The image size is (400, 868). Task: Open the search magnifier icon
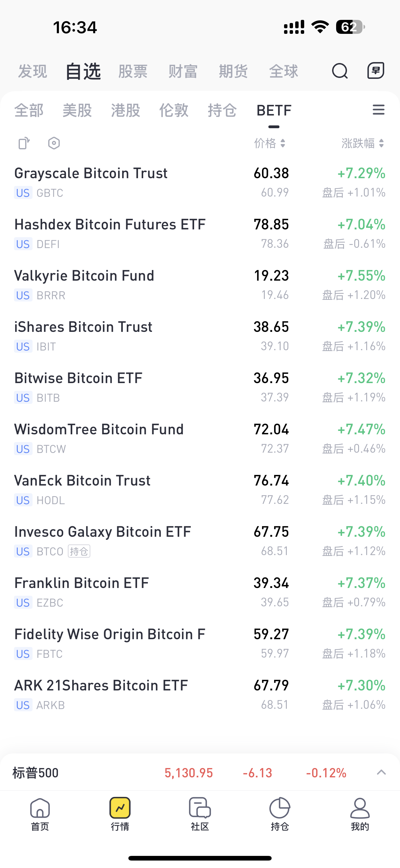pos(340,71)
